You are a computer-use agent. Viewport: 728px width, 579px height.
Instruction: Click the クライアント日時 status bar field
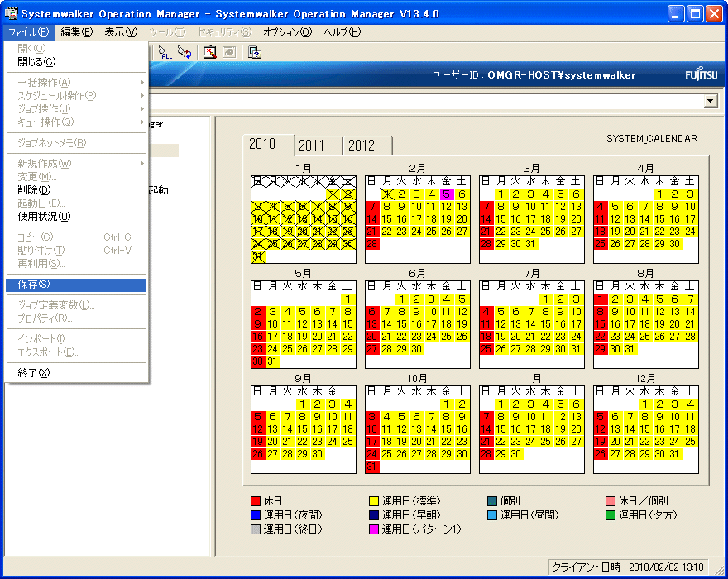tap(628, 567)
